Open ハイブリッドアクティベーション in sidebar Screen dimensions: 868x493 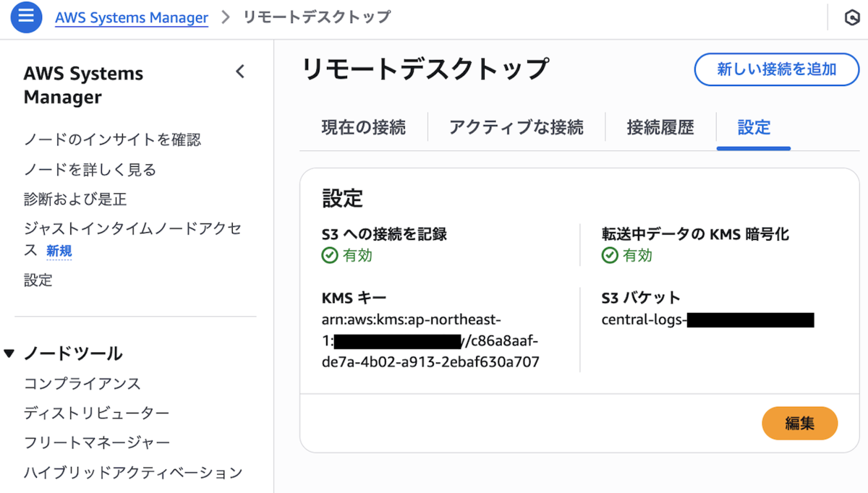point(133,472)
